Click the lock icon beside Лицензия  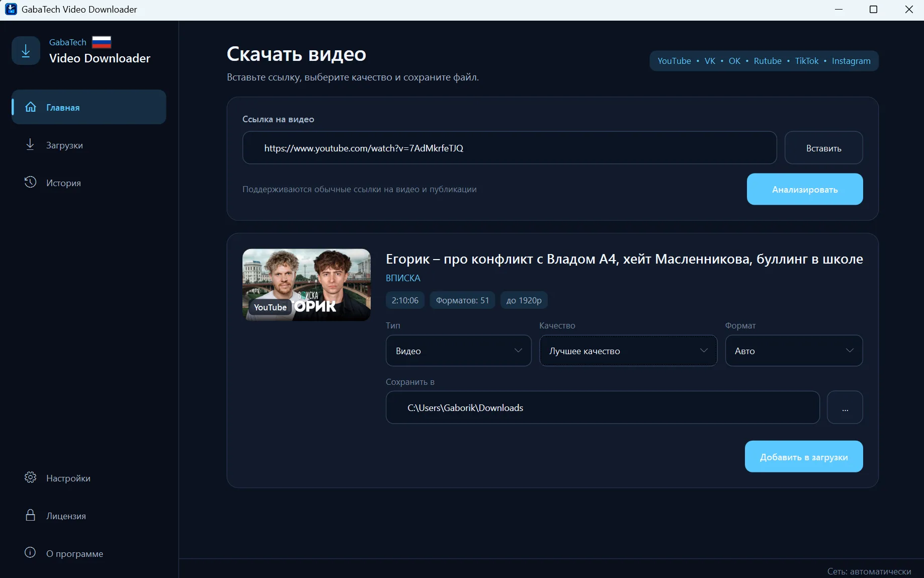tap(30, 515)
